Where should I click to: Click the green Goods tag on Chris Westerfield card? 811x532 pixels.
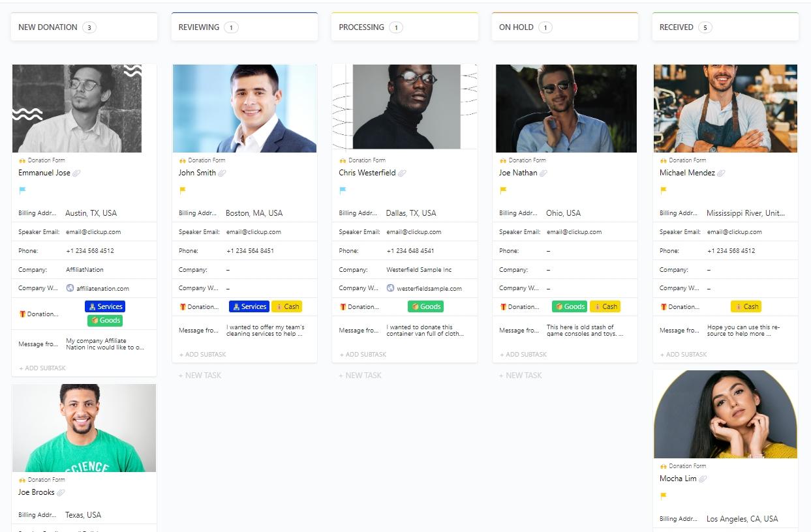click(x=426, y=306)
